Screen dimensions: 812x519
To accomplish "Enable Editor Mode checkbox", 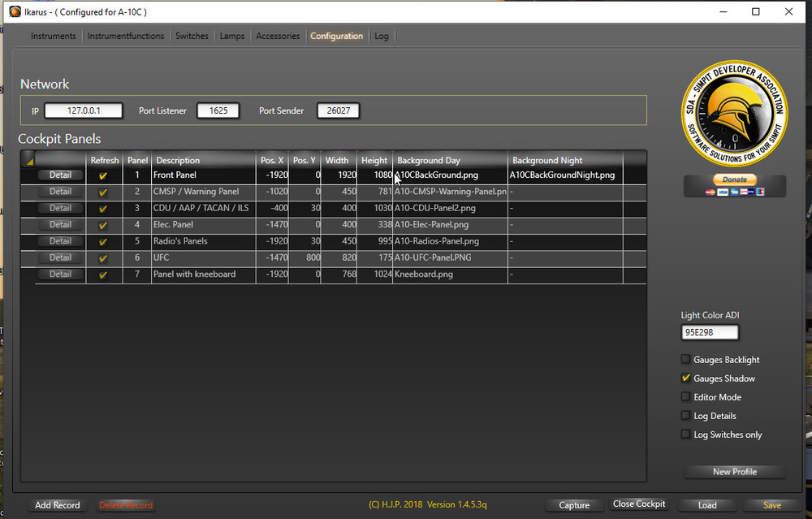I will click(685, 396).
